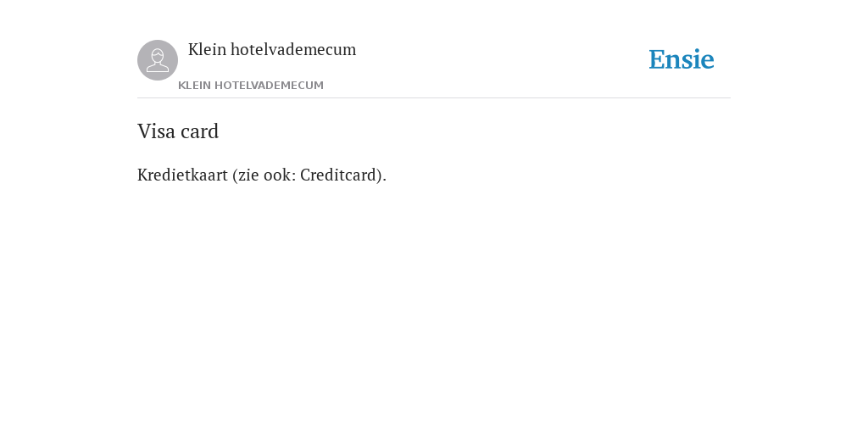
Task: Select the person silhouette inside the avatar
Action: pyautogui.click(x=158, y=60)
